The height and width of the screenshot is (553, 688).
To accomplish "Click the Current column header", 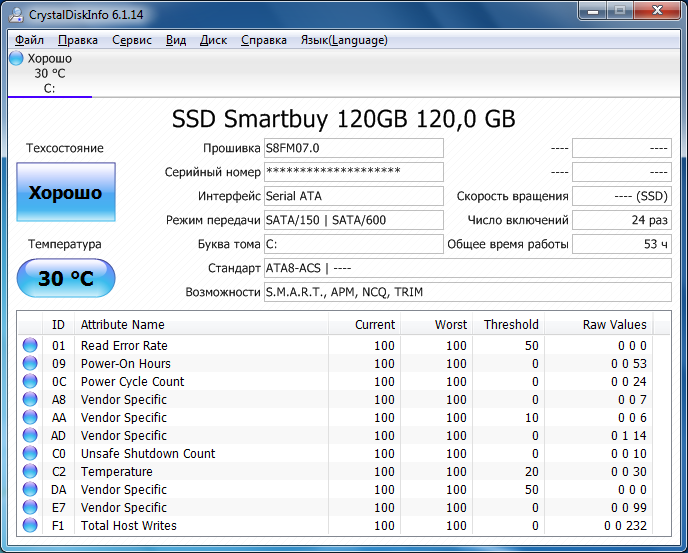I will click(x=364, y=324).
